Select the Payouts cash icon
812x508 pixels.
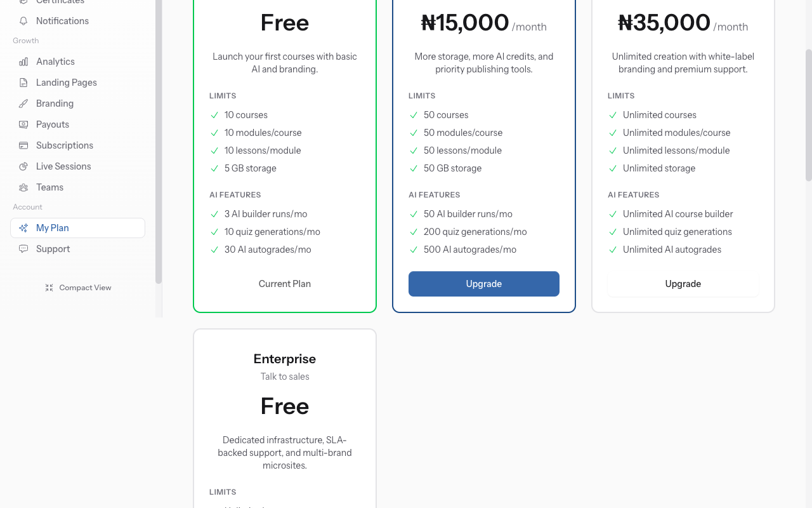point(23,124)
